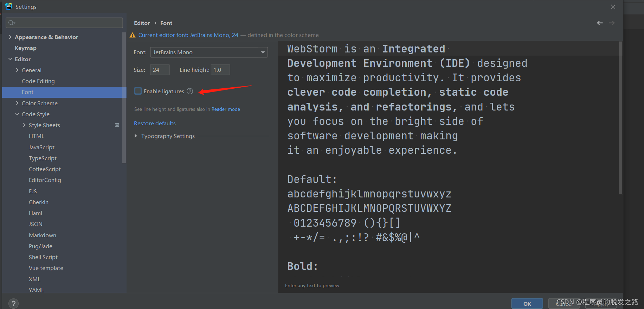This screenshot has height=309, width=644.
Task: Close the Settings dialog
Action: 613,7
